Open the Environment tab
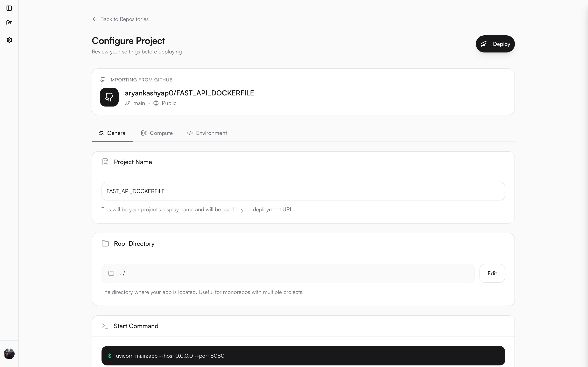The image size is (588, 367). pos(207,133)
